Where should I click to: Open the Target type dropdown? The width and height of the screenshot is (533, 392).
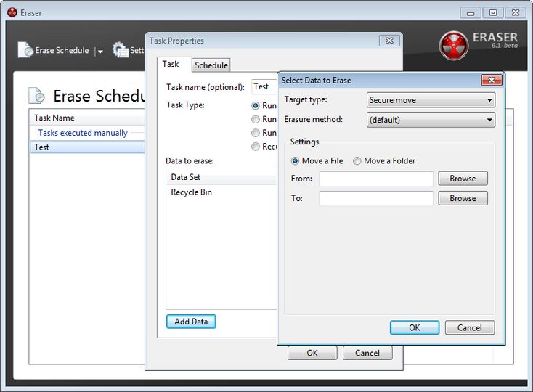431,100
